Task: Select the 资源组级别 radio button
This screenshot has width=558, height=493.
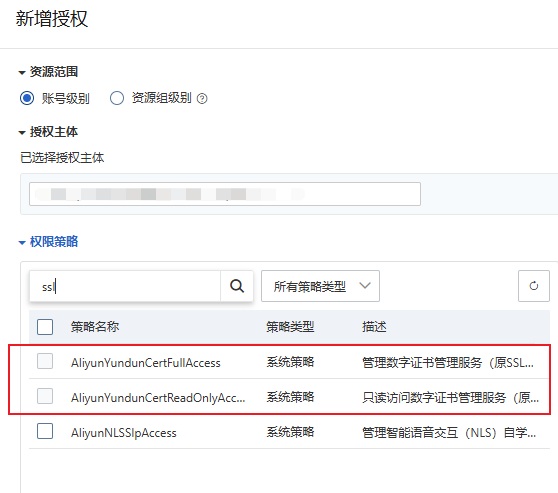Action: [x=117, y=98]
